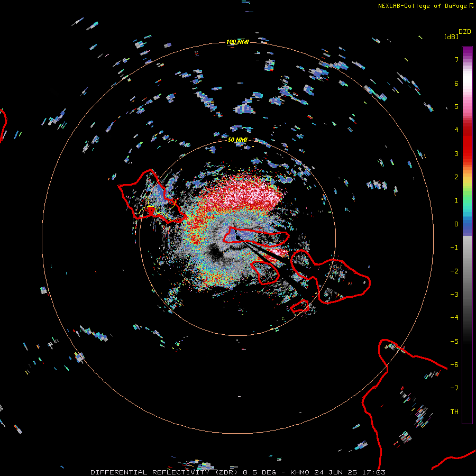This screenshot has height=476, width=476.
Task: Click the radar site center dot
Action: [238, 237]
